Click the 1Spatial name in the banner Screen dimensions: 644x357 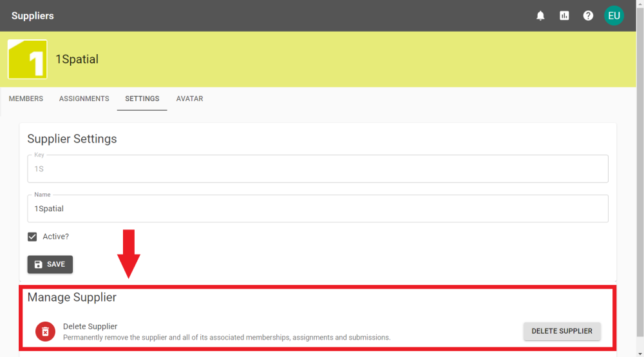click(77, 59)
